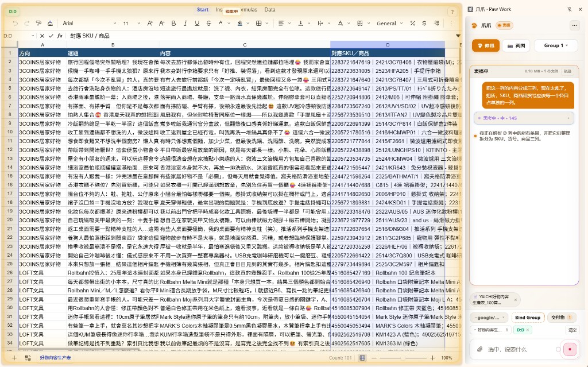Apply percent number format
Image resolution: width=588 pixels, height=367 pixels.
click(x=412, y=24)
